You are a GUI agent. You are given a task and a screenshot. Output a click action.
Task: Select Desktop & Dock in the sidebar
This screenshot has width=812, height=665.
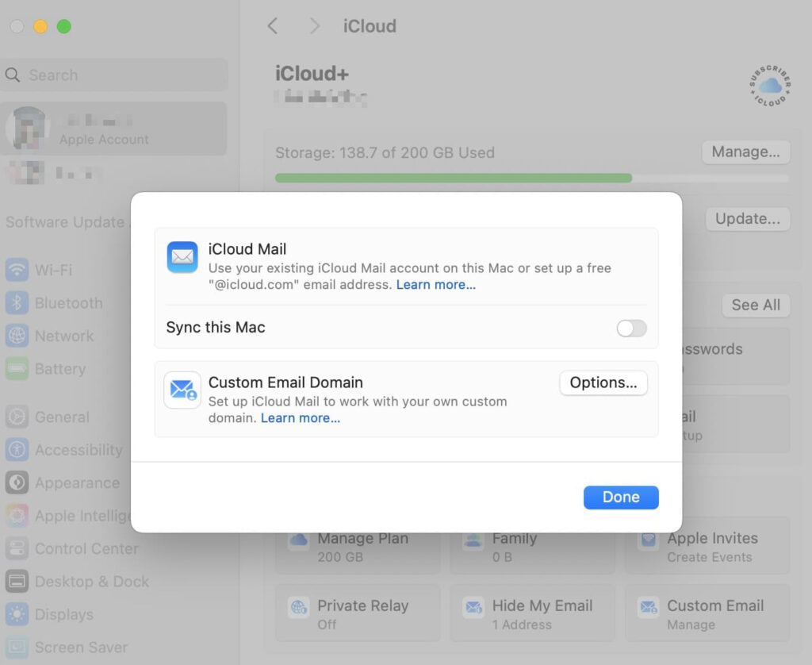click(x=17, y=582)
